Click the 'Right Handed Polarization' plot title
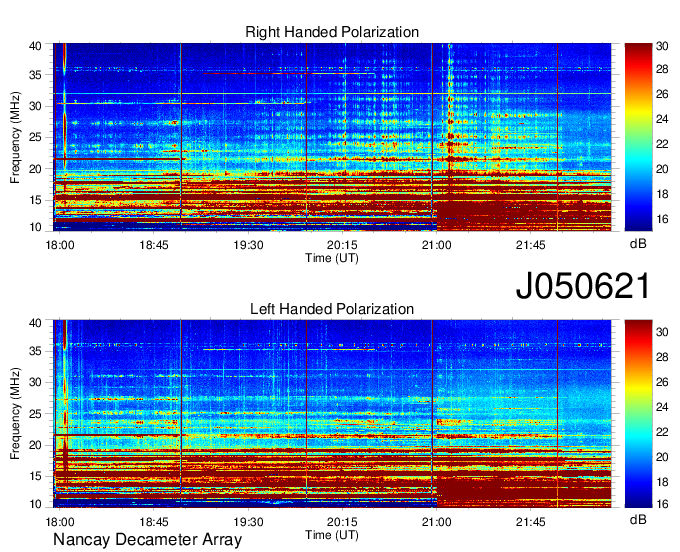 coord(332,32)
